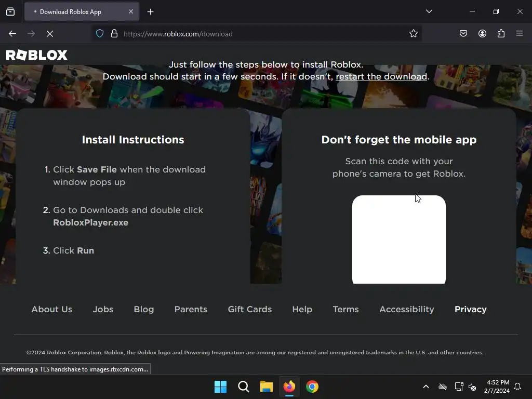Go forward one page
The width and height of the screenshot is (532, 399).
tap(31, 34)
